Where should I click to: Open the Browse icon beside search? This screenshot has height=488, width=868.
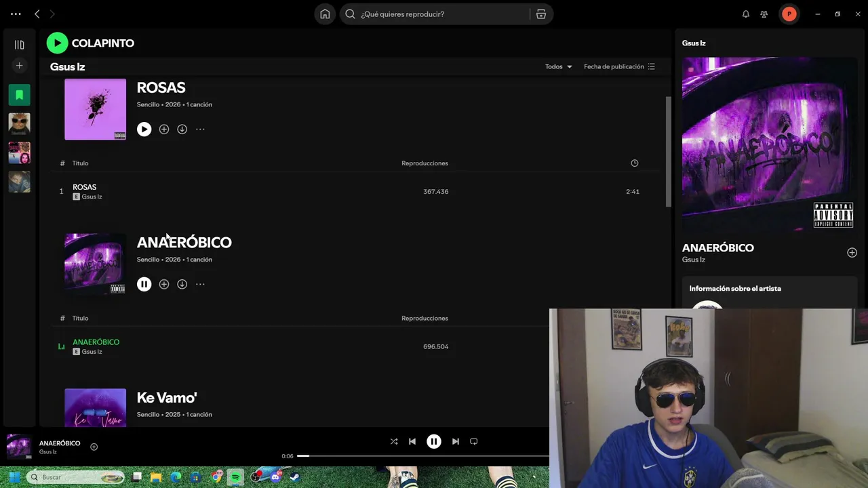click(x=541, y=14)
